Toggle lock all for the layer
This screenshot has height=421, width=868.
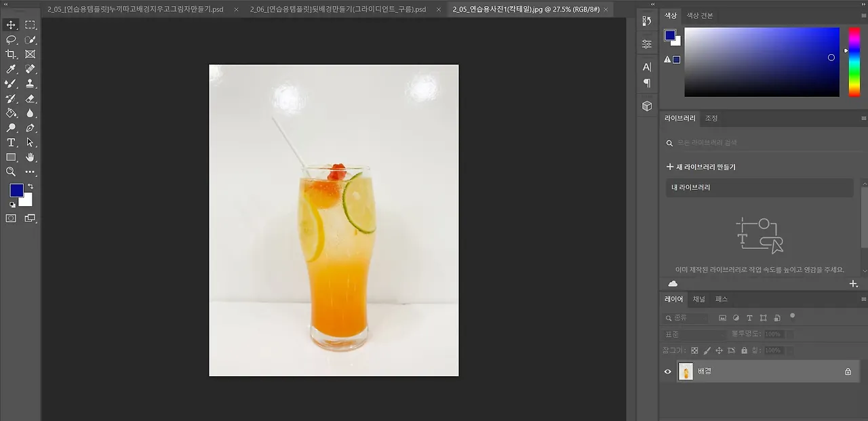coord(744,350)
